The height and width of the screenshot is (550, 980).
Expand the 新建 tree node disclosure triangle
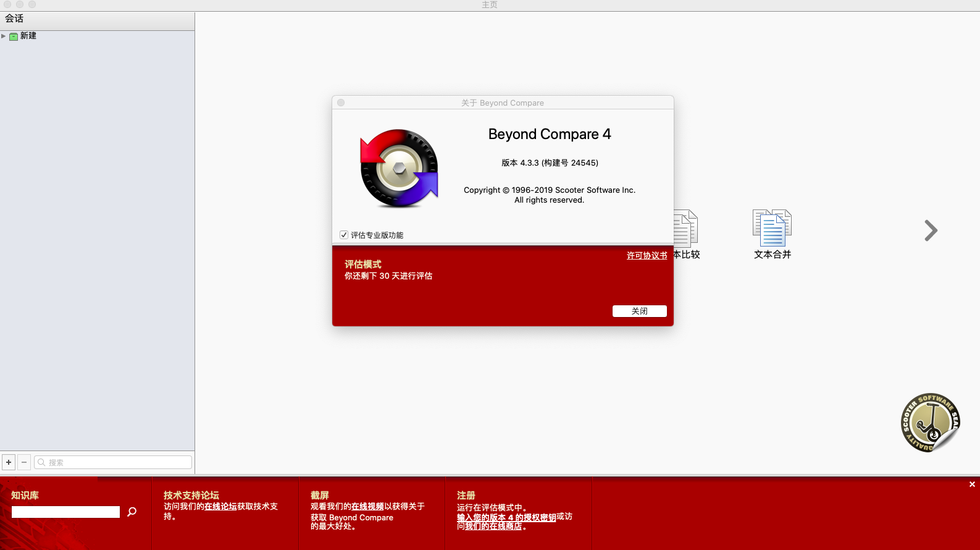pyautogui.click(x=4, y=36)
